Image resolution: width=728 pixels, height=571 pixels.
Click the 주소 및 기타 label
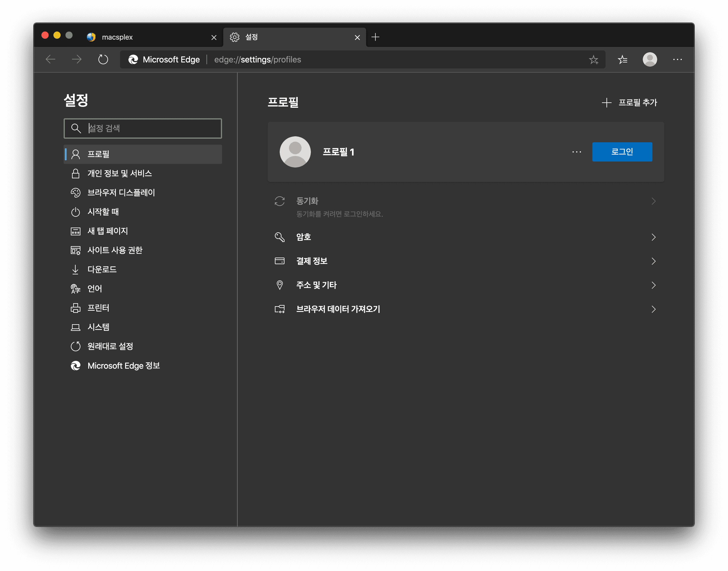[316, 285]
